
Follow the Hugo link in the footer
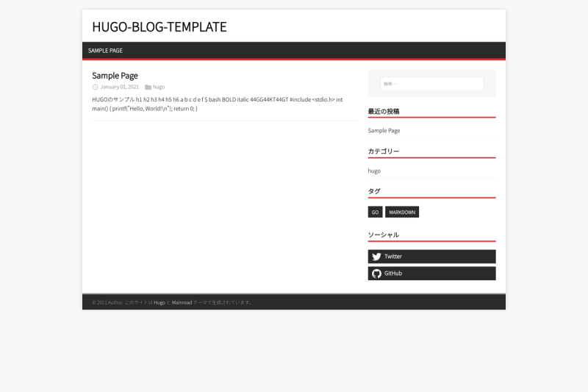point(159,302)
